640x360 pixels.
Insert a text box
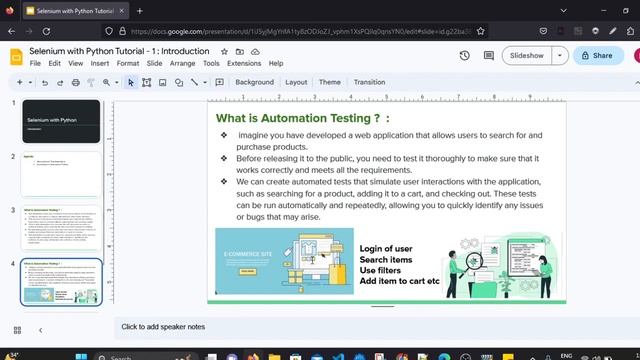pyautogui.click(x=147, y=82)
